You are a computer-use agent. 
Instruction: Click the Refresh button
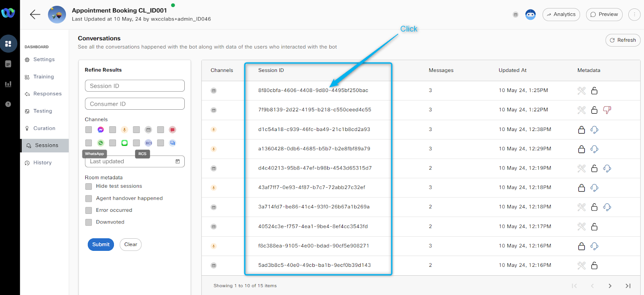(x=623, y=40)
